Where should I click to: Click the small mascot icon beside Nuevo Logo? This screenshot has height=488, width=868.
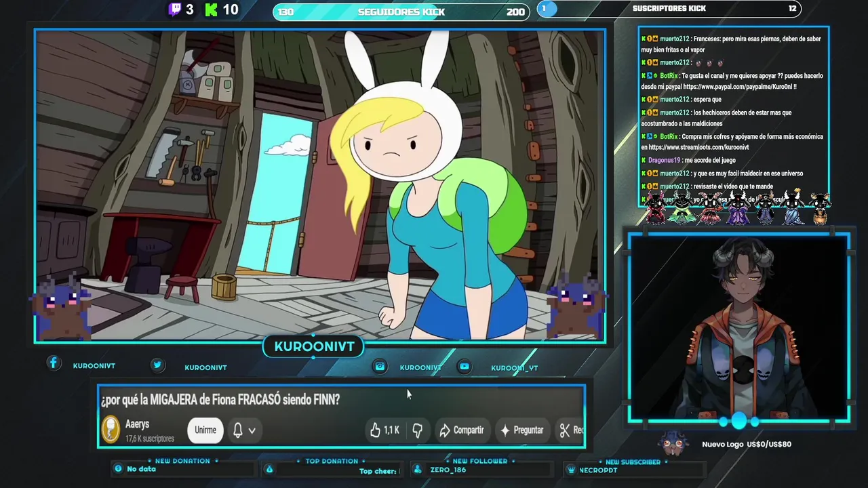[673, 444]
